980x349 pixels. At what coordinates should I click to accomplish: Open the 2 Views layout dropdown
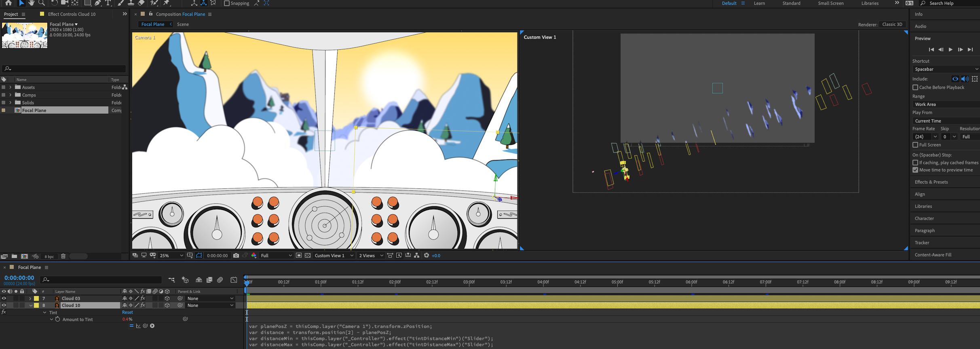click(371, 256)
